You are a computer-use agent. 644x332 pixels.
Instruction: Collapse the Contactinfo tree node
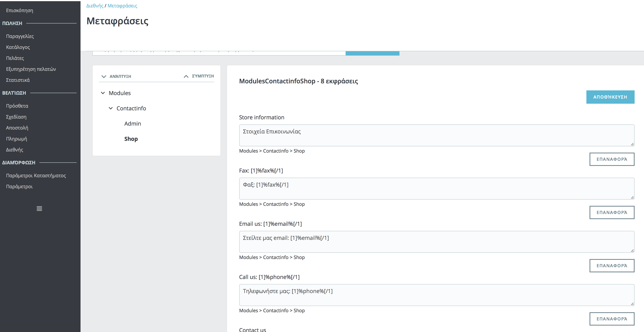[x=111, y=108]
